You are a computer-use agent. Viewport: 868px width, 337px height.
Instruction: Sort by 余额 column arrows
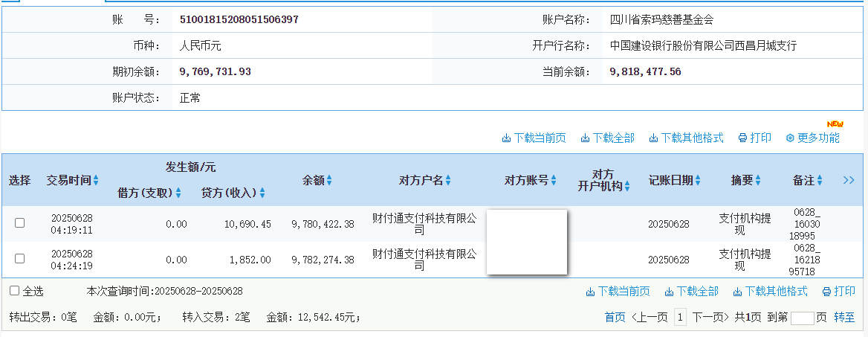(329, 180)
